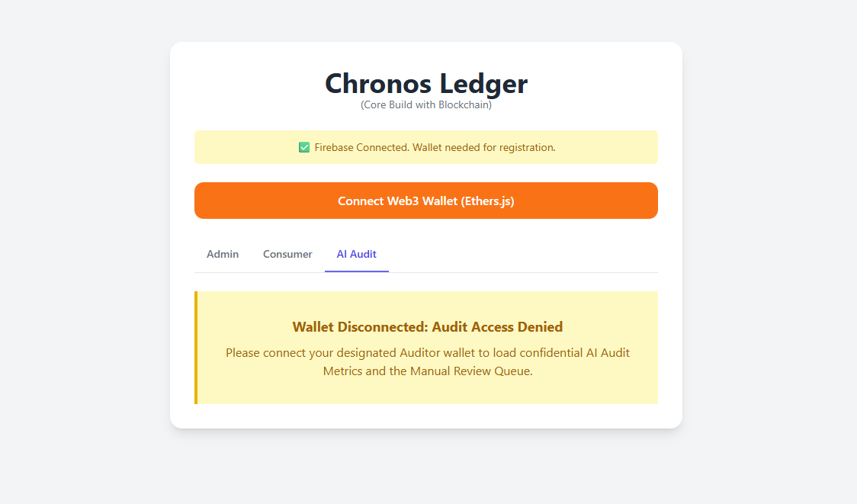Screen dimensions: 857x504
Task: Click empty tab bar area right of AI Audit
Action: pyautogui.click(x=526, y=255)
